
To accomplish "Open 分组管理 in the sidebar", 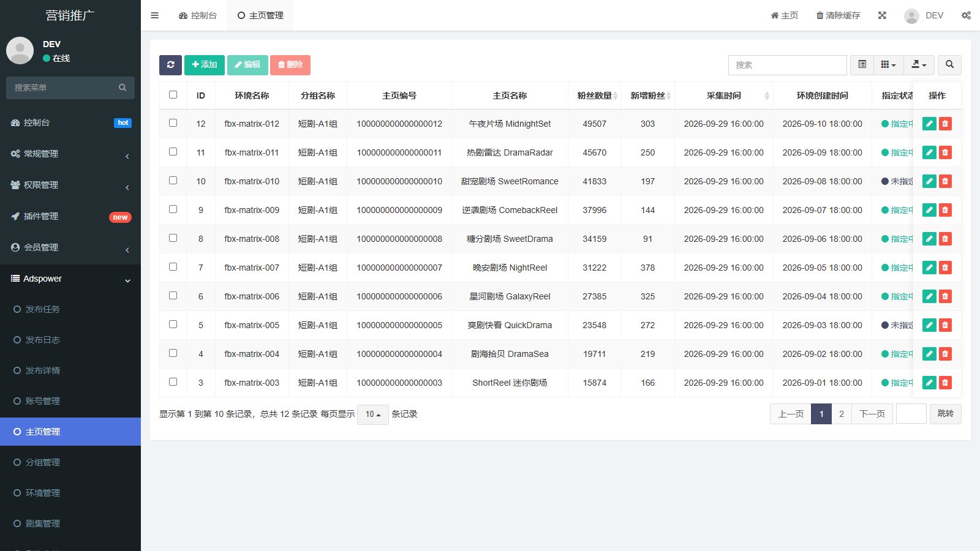I will [70, 462].
